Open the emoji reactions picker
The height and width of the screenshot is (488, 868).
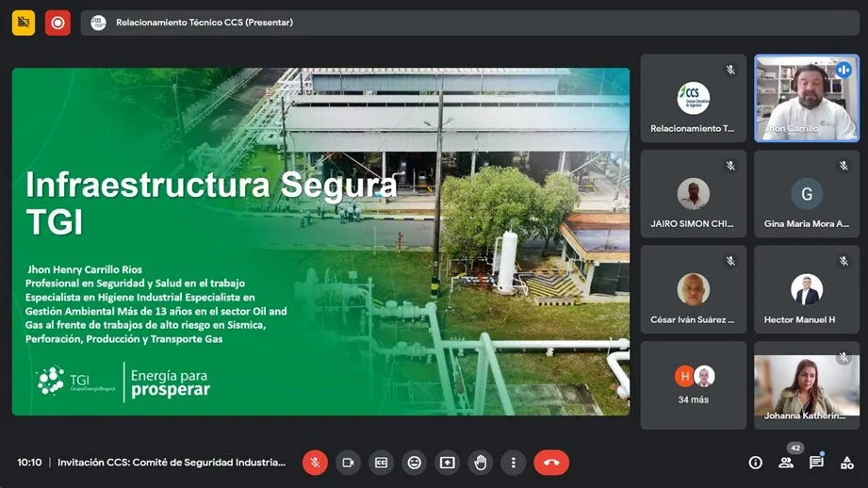tap(414, 463)
